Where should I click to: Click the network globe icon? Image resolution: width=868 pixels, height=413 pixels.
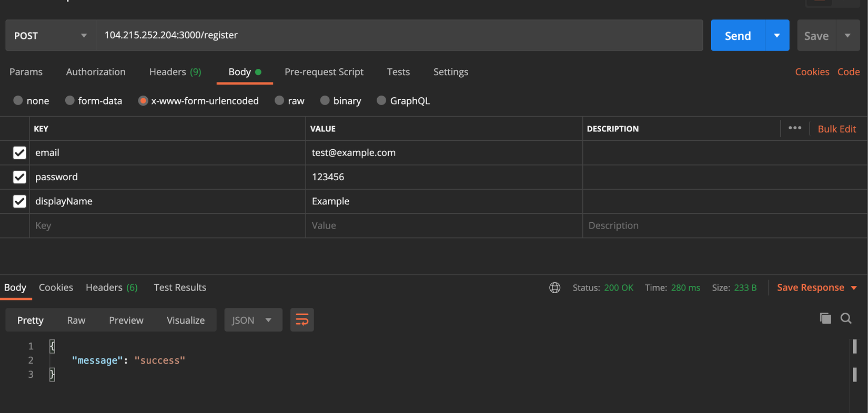554,287
